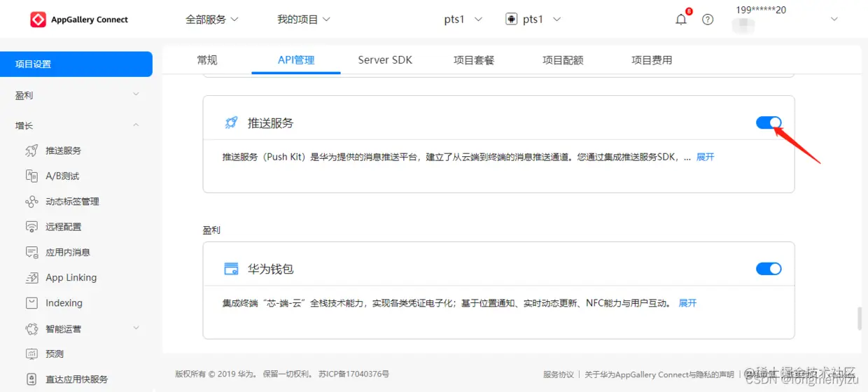Click the App Linking sidebar icon

tap(31, 278)
